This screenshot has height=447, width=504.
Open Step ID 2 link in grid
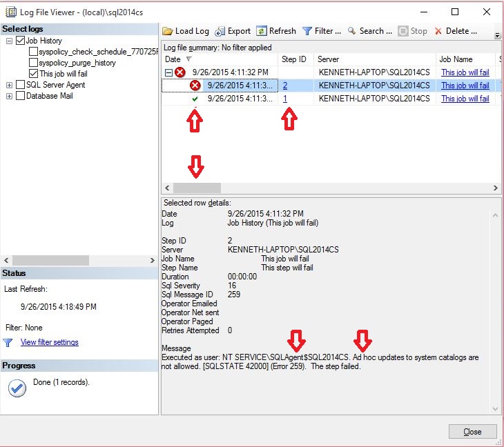point(284,86)
